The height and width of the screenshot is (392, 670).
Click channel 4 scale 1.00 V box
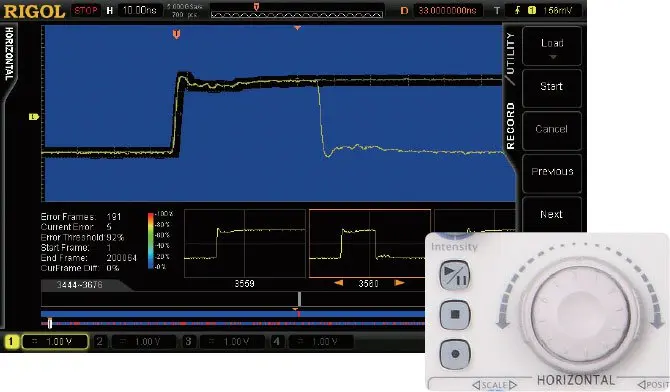[321, 342]
